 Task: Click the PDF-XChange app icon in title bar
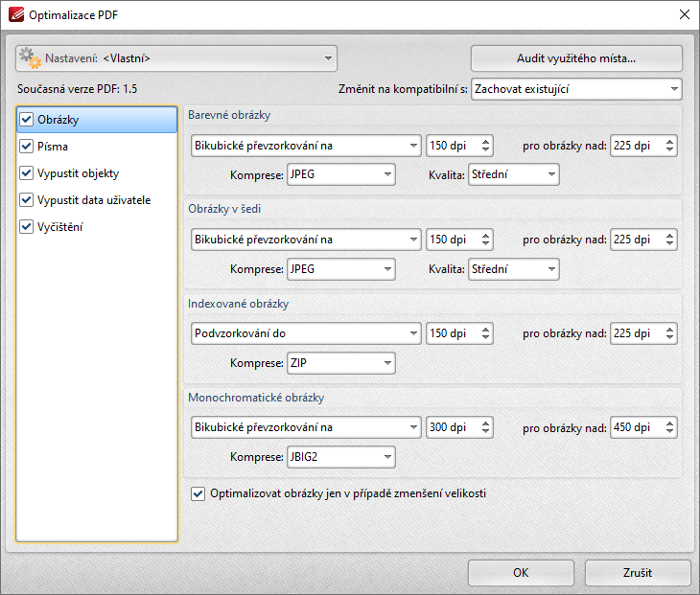coord(16,14)
